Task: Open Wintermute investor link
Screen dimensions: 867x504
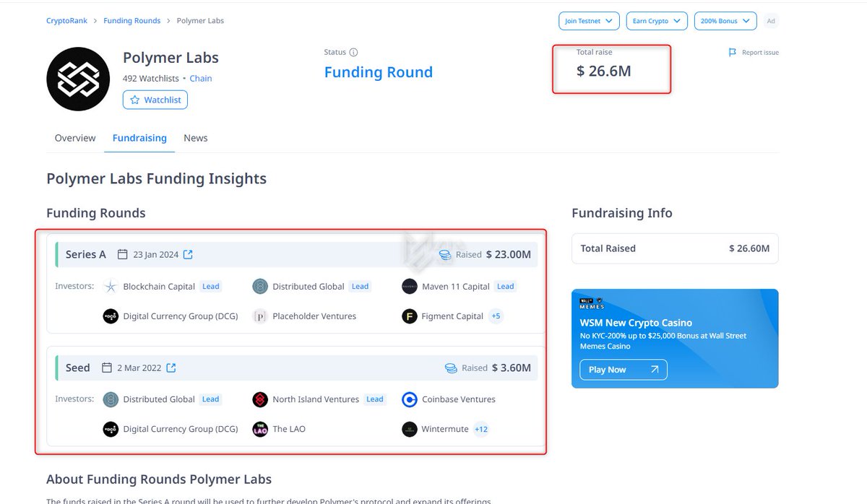Action: tap(445, 429)
